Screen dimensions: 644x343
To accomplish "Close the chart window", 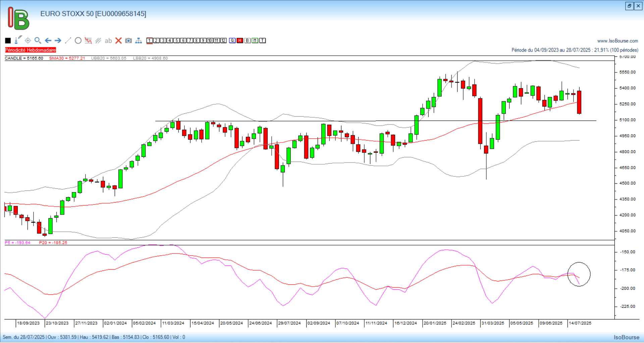I will tap(638, 6).
